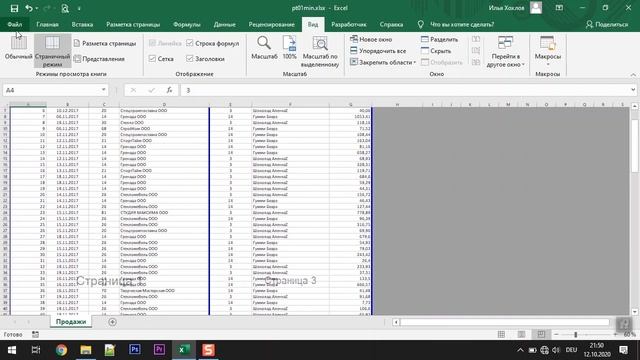
Task: Add a new sheet with the plus icon
Action: click(x=112, y=322)
